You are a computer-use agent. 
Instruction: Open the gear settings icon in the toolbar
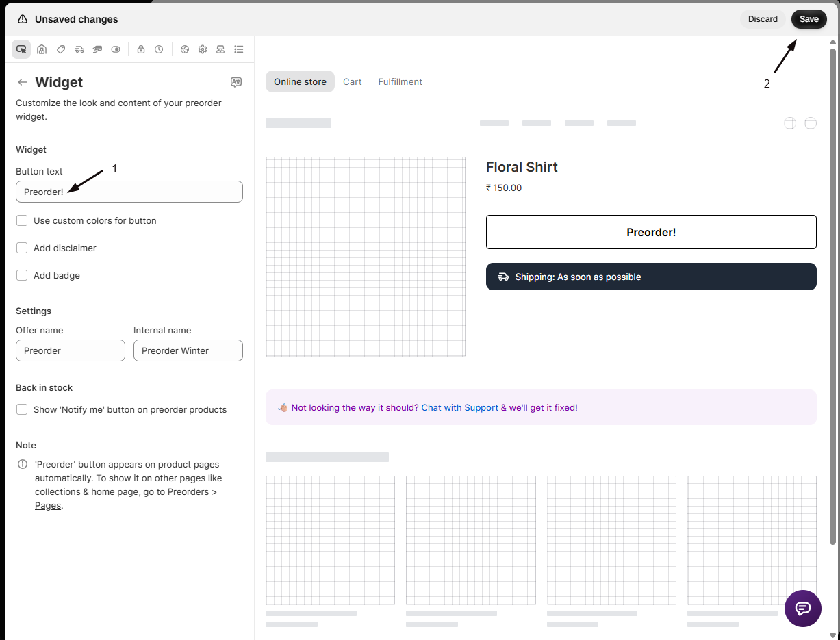(203, 49)
